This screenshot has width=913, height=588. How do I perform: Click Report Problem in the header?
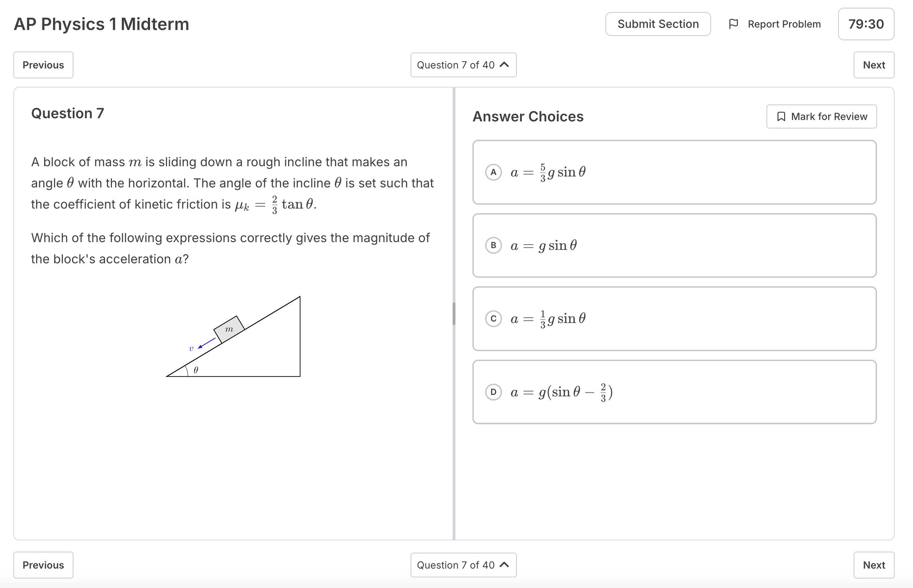(x=783, y=24)
